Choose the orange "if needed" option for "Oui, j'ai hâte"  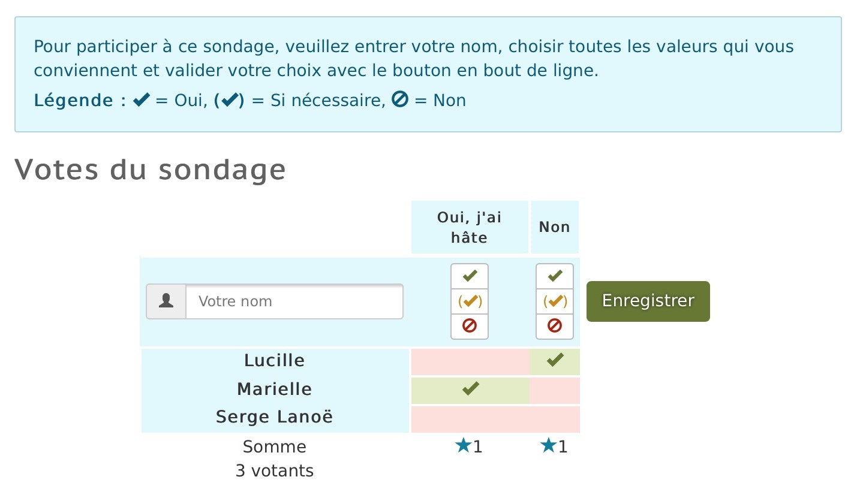coord(470,301)
